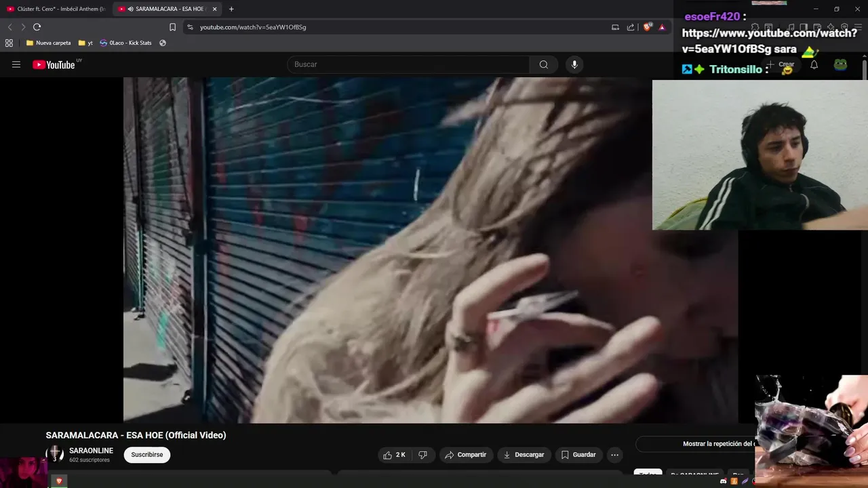Like the video with thumbs up
Viewport: 868px width, 488px height.
tap(395, 455)
